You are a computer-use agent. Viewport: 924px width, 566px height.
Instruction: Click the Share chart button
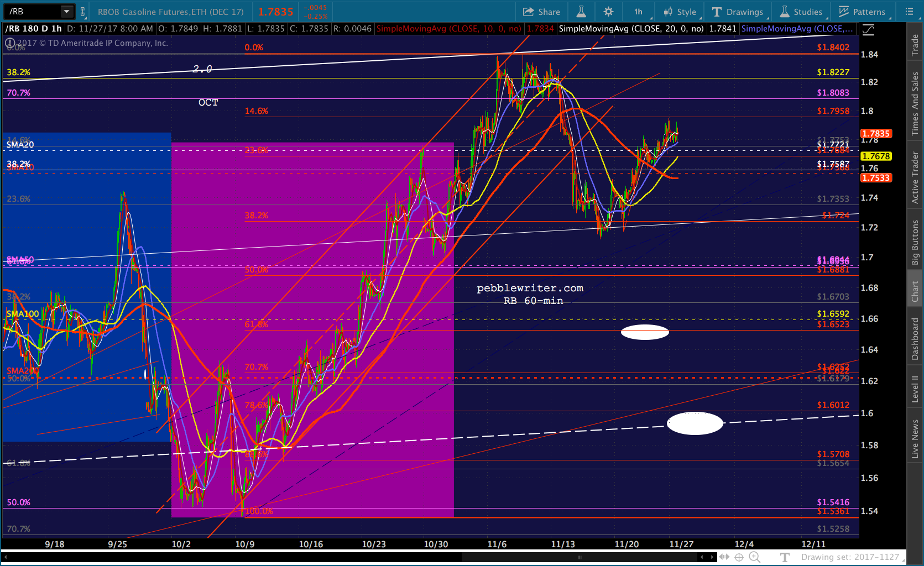coord(541,12)
